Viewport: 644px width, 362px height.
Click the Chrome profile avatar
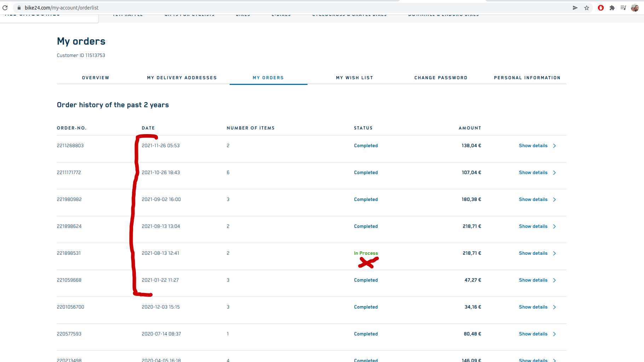(x=635, y=8)
